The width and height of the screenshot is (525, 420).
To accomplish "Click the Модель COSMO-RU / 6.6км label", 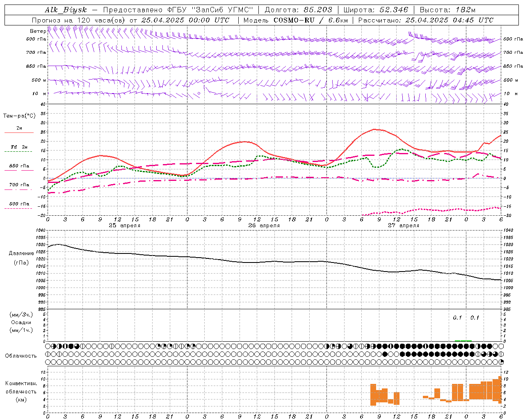I will coord(296,20).
